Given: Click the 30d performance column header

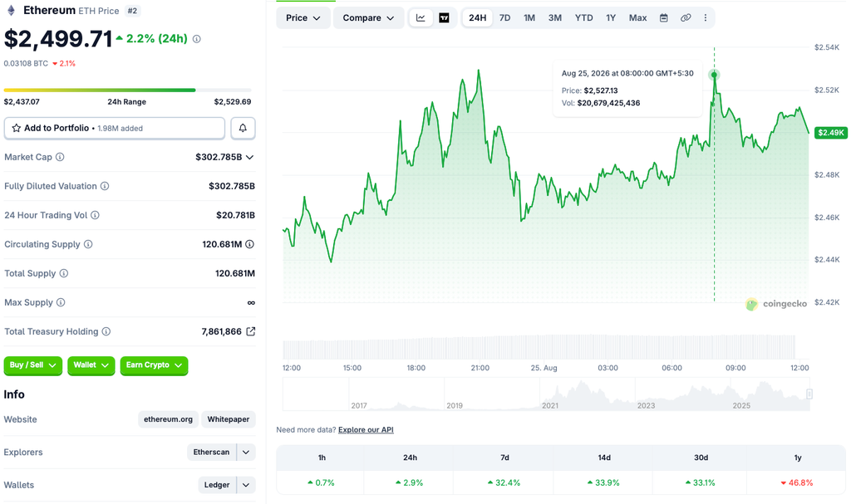Looking at the screenshot, I should [x=701, y=458].
